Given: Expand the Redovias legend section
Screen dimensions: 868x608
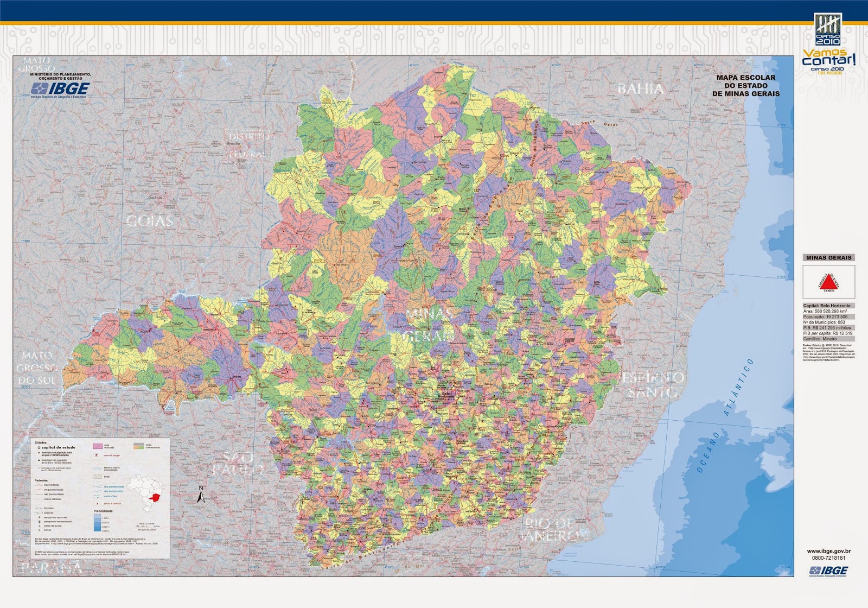Looking at the screenshot, I should (41, 480).
